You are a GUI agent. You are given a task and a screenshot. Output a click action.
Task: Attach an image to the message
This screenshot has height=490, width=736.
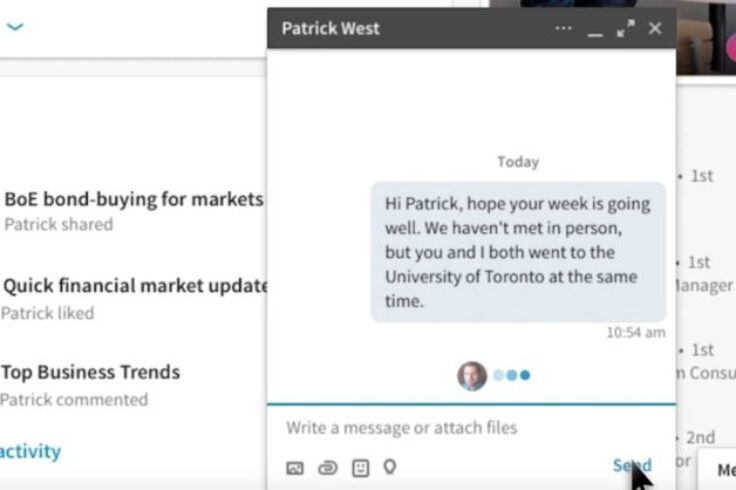coord(295,468)
